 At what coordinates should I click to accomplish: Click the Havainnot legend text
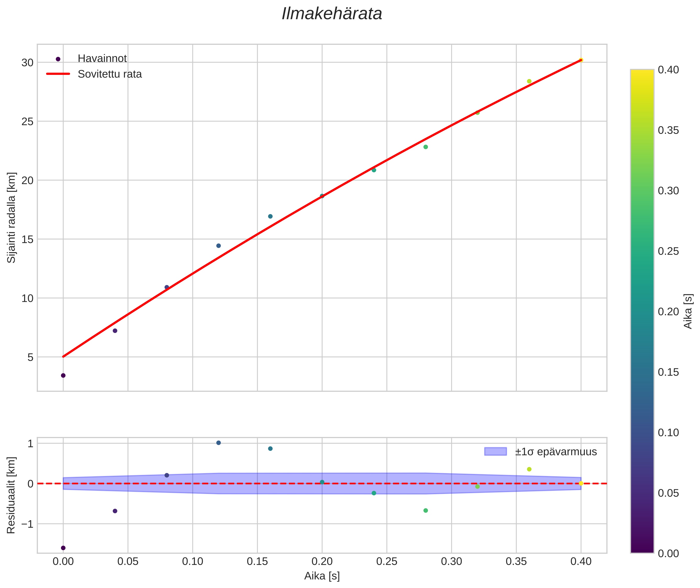pyautogui.click(x=102, y=59)
